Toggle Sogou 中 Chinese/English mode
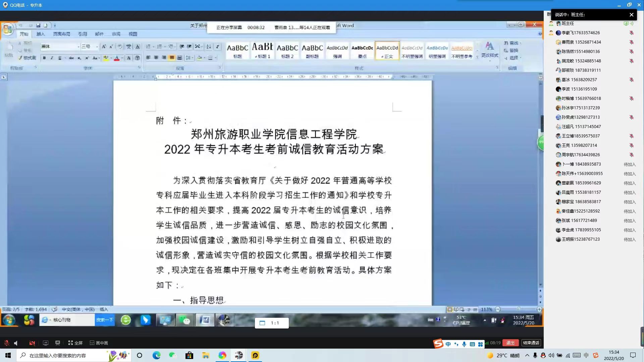This screenshot has width=644, height=362. (448, 344)
